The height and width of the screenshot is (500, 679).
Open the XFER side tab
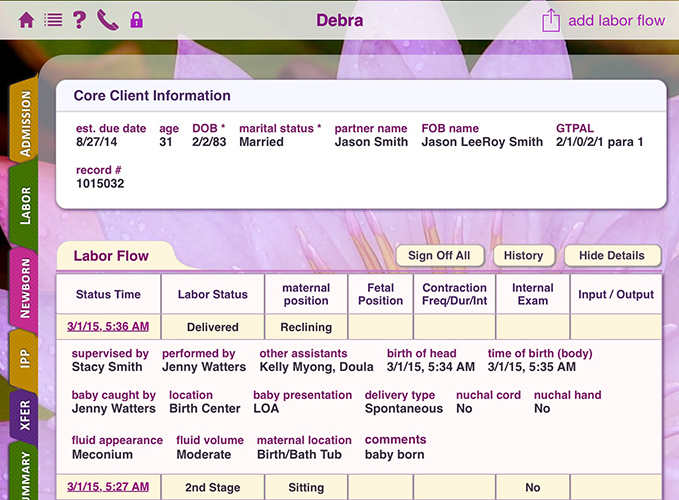pos(24,417)
